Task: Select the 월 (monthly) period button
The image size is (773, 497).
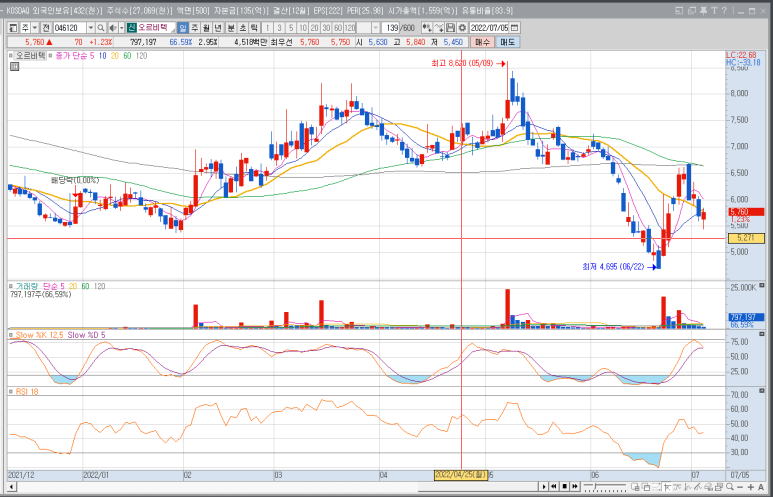Action: click(207, 28)
